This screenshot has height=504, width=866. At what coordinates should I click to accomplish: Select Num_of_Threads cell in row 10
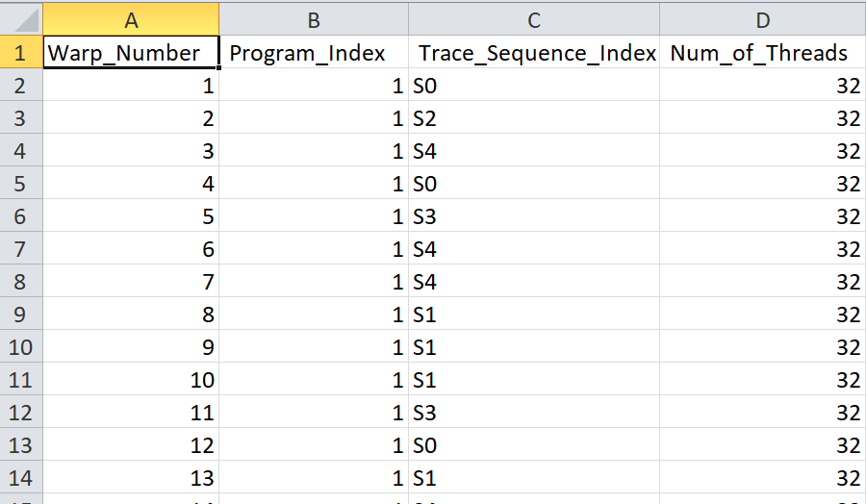pyautogui.click(x=762, y=347)
